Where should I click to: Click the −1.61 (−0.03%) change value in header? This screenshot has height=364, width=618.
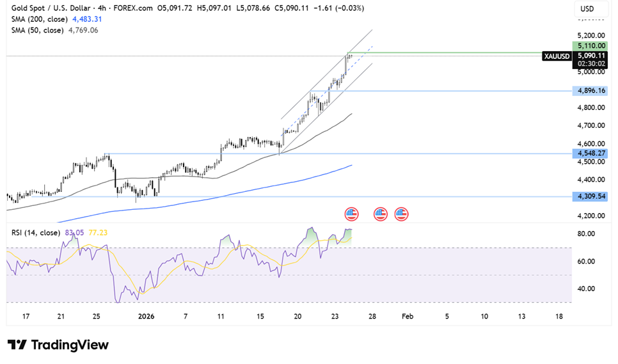pyautogui.click(x=338, y=8)
